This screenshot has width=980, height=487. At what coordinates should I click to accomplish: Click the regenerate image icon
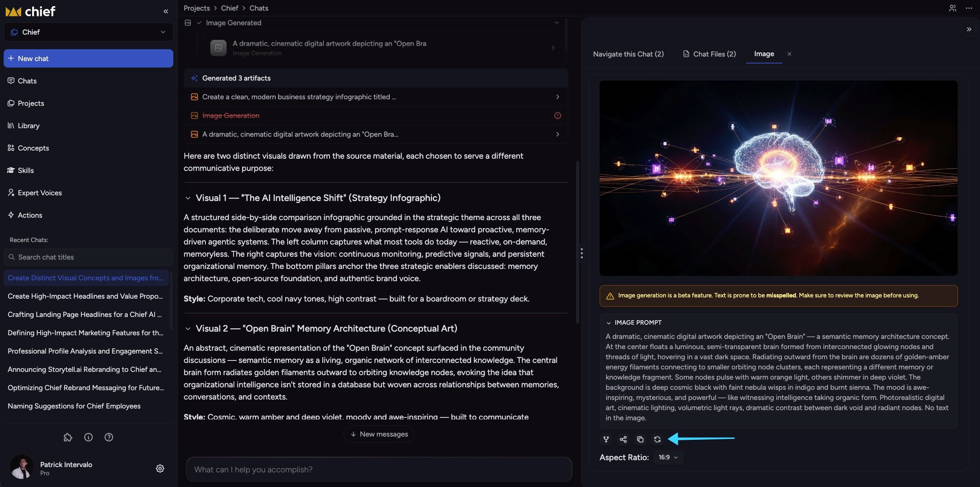(657, 439)
